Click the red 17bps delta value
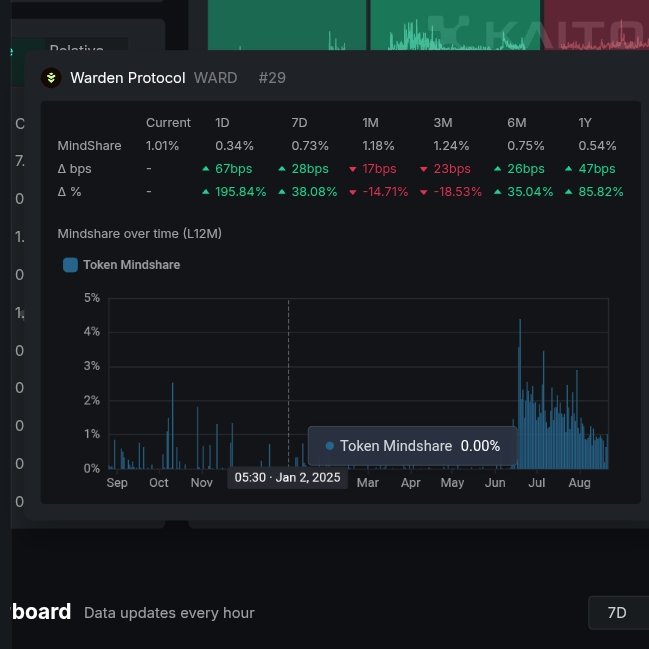649x649 pixels. (379, 169)
